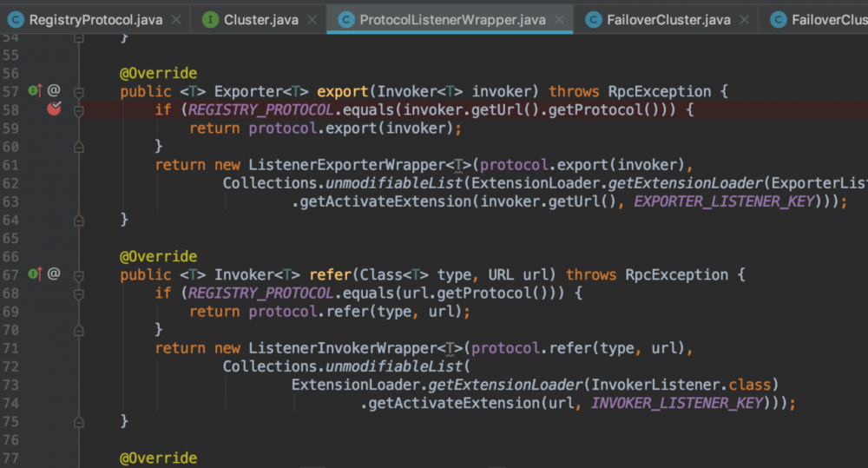Open the FailoverCluster.java tab
This screenshot has width=868, height=468.
click(x=668, y=20)
